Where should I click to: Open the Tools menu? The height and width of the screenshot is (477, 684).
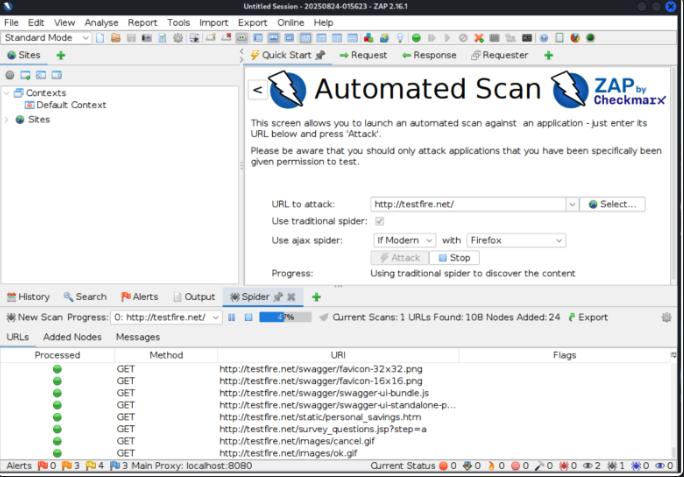point(178,23)
